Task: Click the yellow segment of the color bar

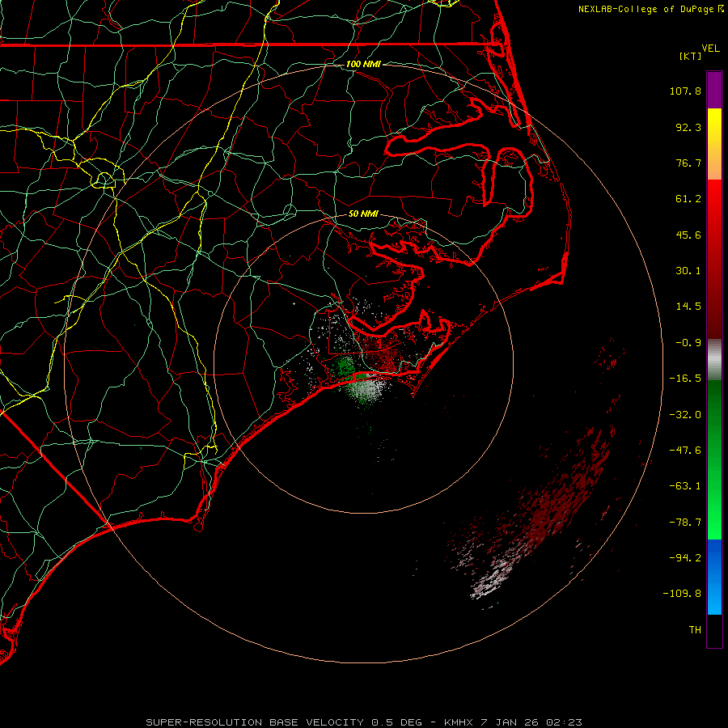Action: pyautogui.click(x=714, y=125)
